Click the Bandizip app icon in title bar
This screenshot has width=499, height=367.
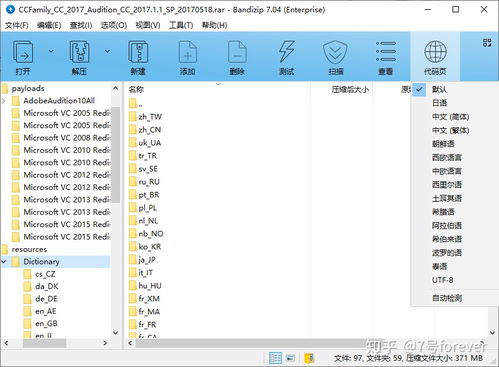[x=10, y=9]
